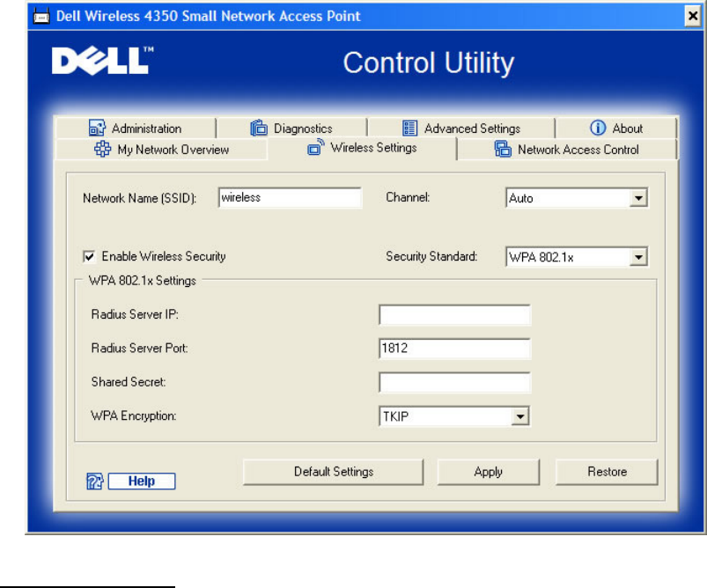The width and height of the screenshot is (707, 588).
Task: Click the 'Channel:' label
Action: (408, 197)
